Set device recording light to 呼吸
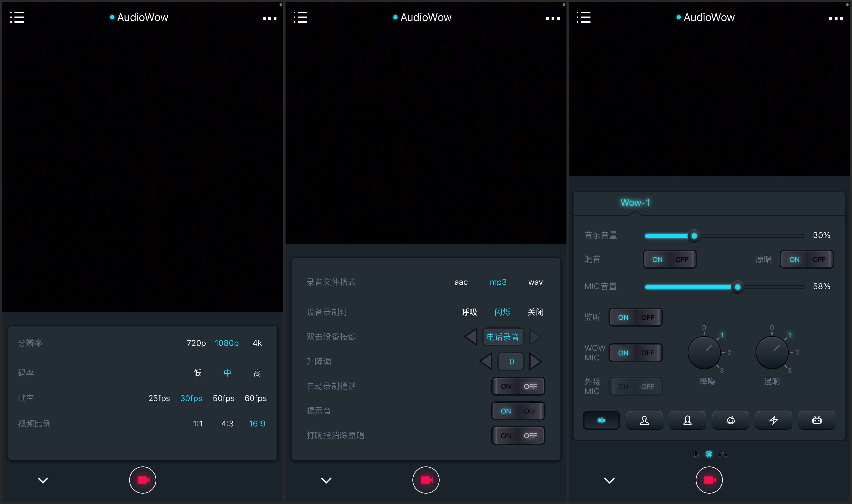The image size is (852, 504). 469,312
